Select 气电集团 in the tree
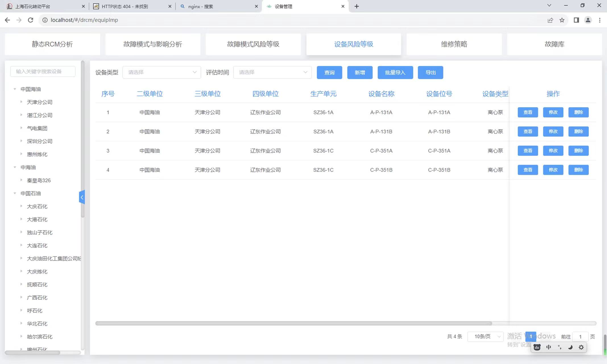 (37, 128)
